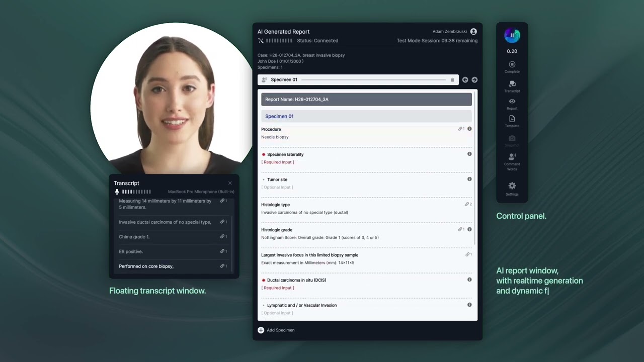Open the Transcript icon in control panel
The image size is (644, 362).
(x=512, y=83)
